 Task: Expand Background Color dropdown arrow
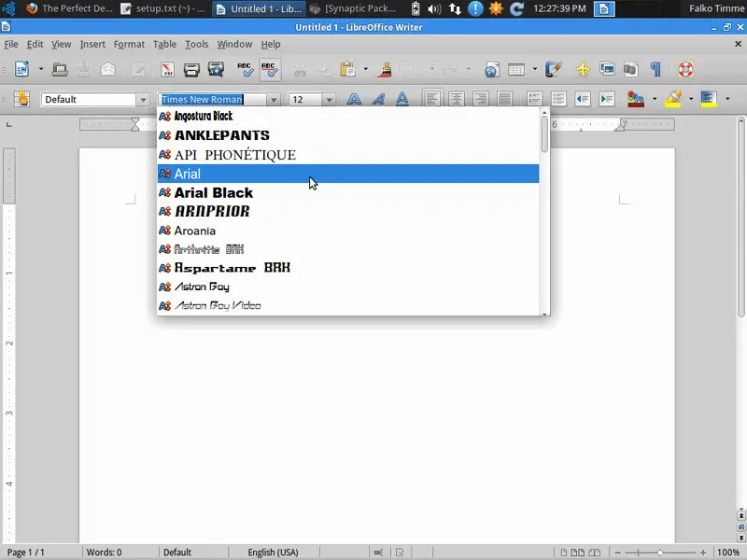(x=727, y=99)
